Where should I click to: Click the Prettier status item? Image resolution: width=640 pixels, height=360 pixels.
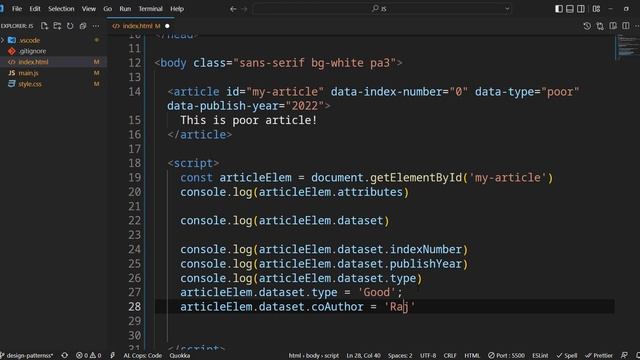click(599, 356)
